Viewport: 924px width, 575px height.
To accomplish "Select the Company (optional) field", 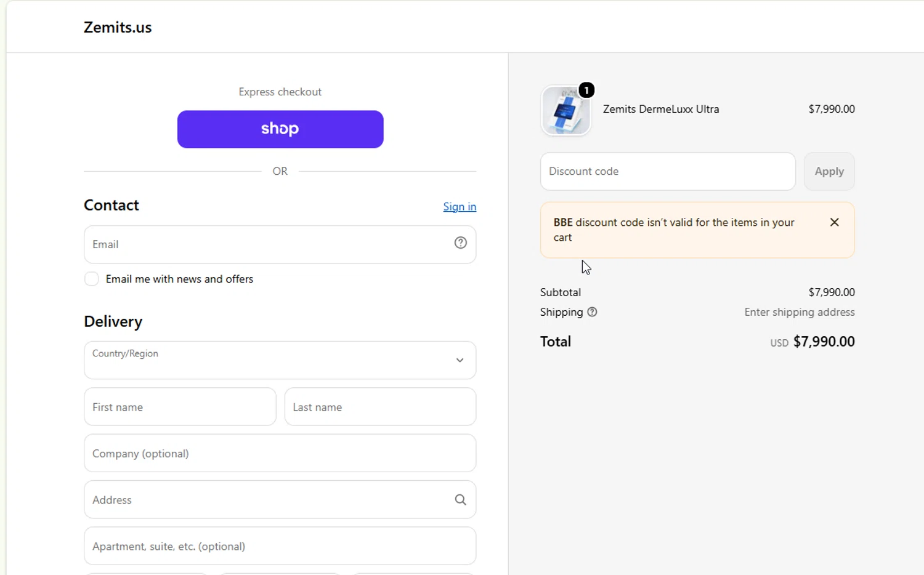I will [280, 453].
